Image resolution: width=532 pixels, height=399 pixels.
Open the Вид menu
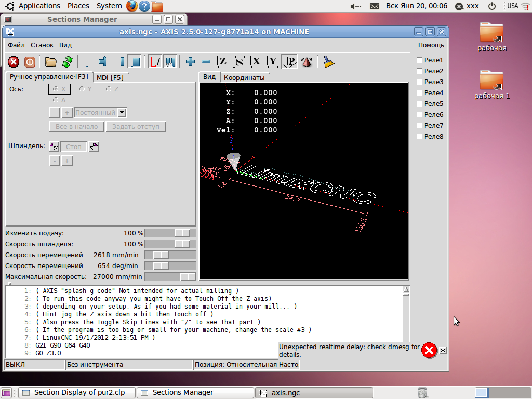click(x=65, y=45)
